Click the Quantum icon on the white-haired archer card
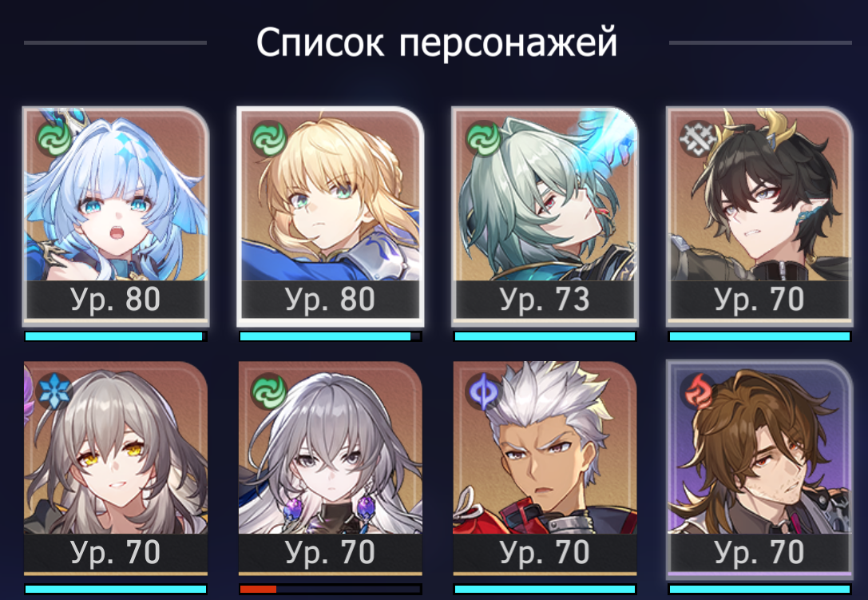The height and width of the screenshot is (600, 868). coord(483,391)
